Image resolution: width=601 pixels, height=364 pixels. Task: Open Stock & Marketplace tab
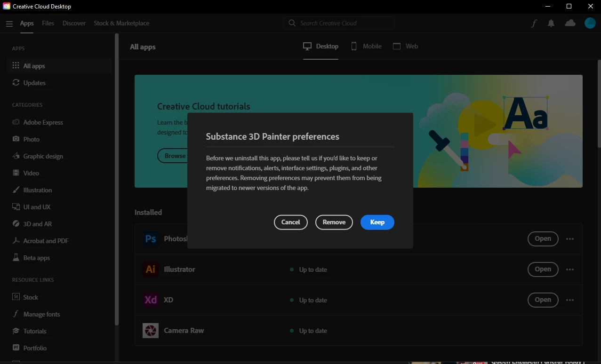point(121,23)
